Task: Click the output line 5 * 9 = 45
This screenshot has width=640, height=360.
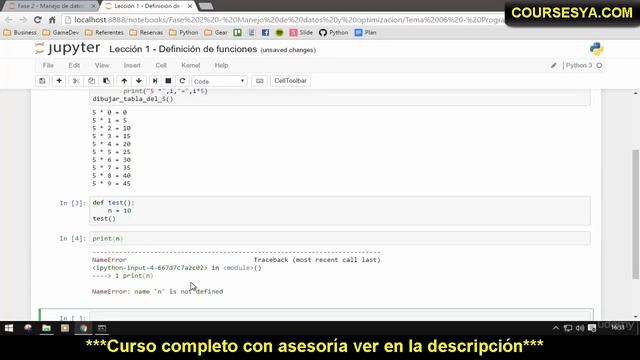Action: point(111,184)
